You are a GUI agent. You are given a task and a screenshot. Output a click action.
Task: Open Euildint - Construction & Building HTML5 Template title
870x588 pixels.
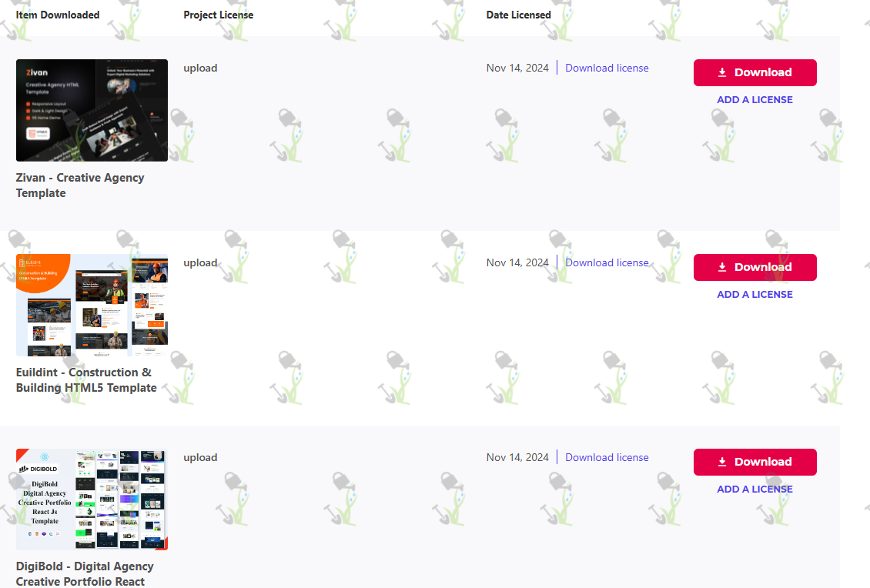pos(86,380)
